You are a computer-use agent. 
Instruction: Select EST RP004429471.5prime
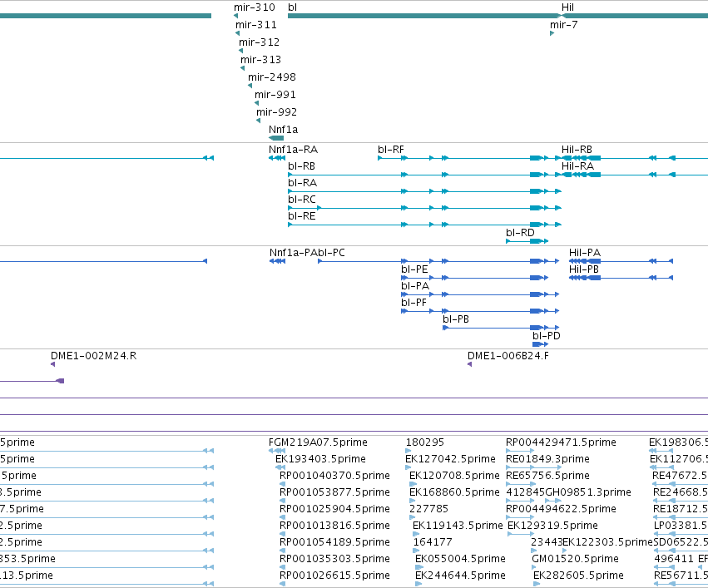point(520,451)
